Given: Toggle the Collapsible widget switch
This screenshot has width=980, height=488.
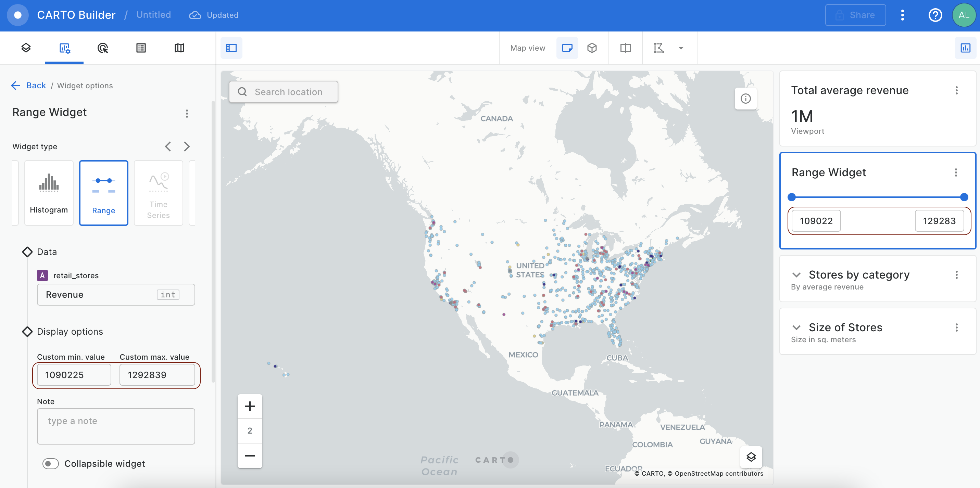Looking at the screenshot, I should 50,464.
